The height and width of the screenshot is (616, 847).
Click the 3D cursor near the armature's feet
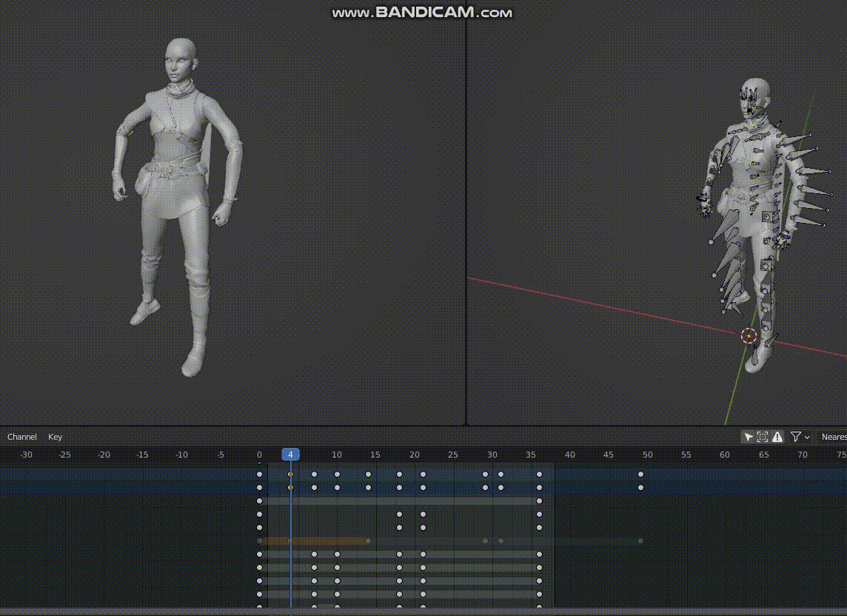(747, 336)
